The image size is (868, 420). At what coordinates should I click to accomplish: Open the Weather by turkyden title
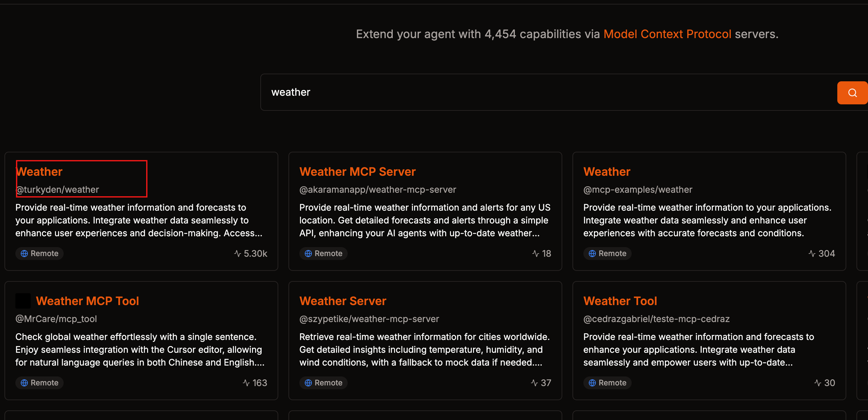[39, 172]
